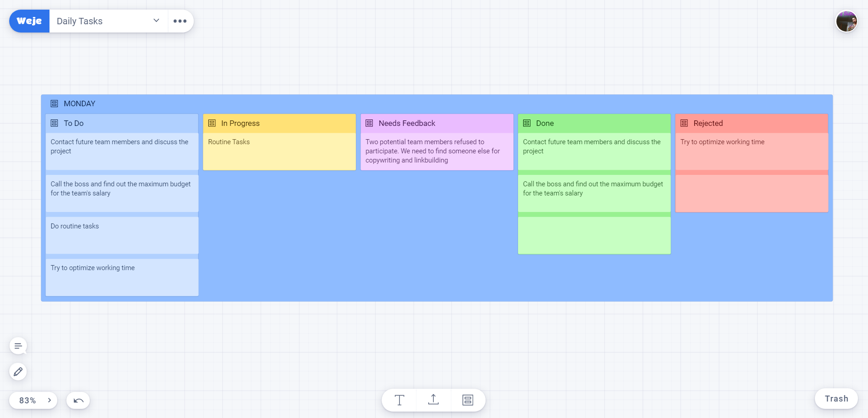Select Done card about contacting team members

click(594, 152)
